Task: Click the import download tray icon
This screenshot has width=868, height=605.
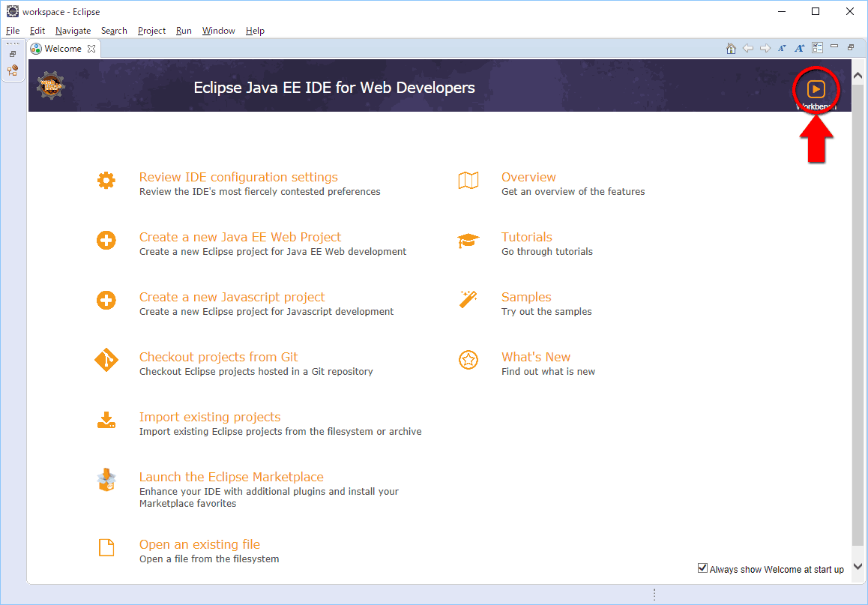Action: (x=106, y=420)
